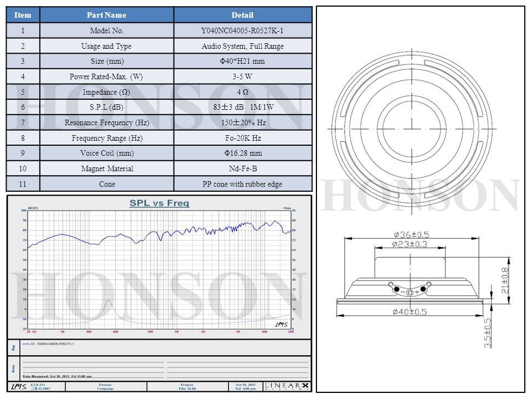This screenshot has height=399, width=532.
Task: Click the Ø40±0.5 dimension label
Action: click(x=410, y=312)
